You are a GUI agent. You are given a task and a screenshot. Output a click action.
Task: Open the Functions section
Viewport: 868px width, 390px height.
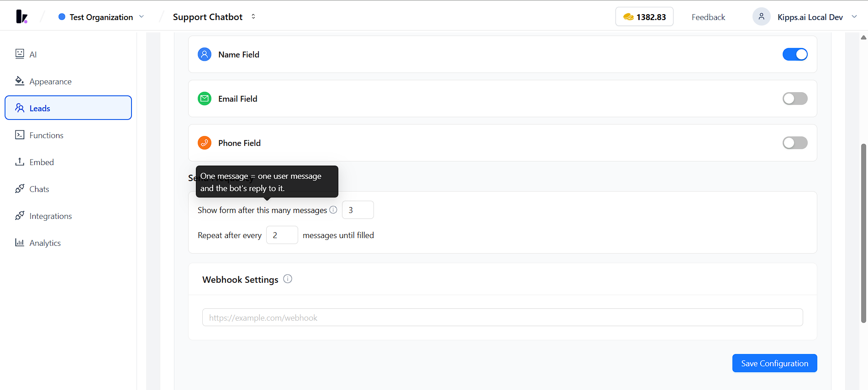pos(68,135)
